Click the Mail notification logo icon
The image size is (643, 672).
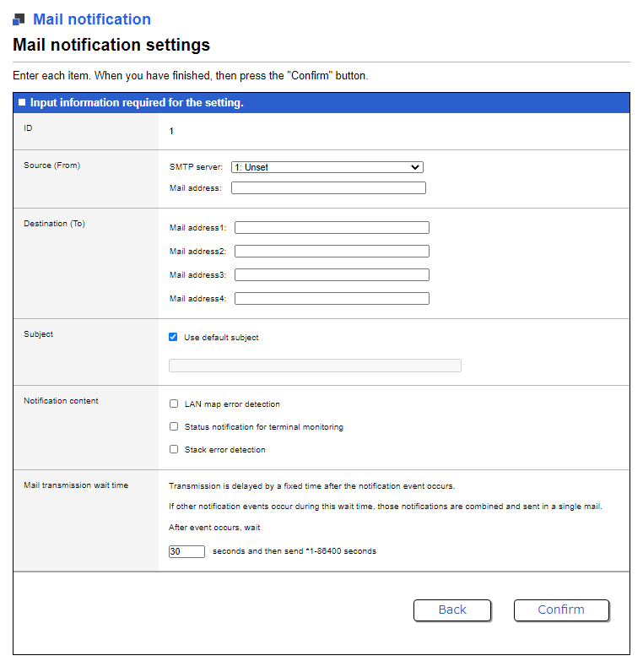pos(19,19)
